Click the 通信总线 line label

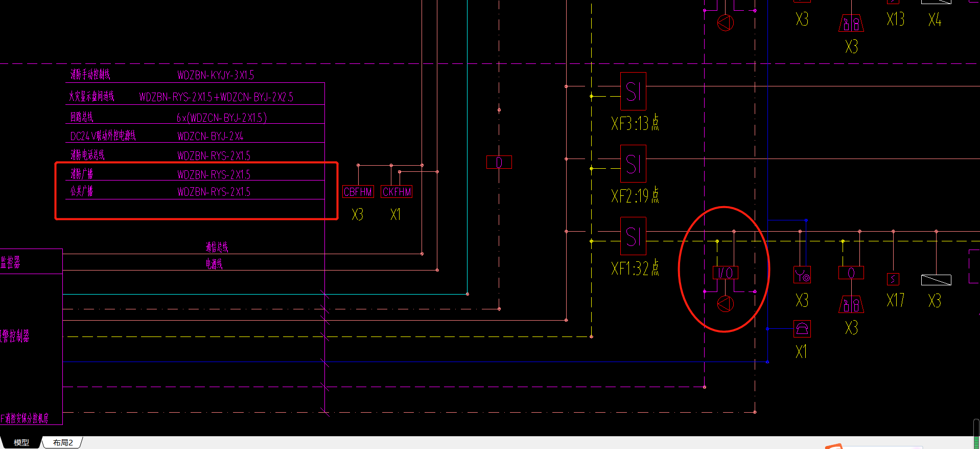217,248
